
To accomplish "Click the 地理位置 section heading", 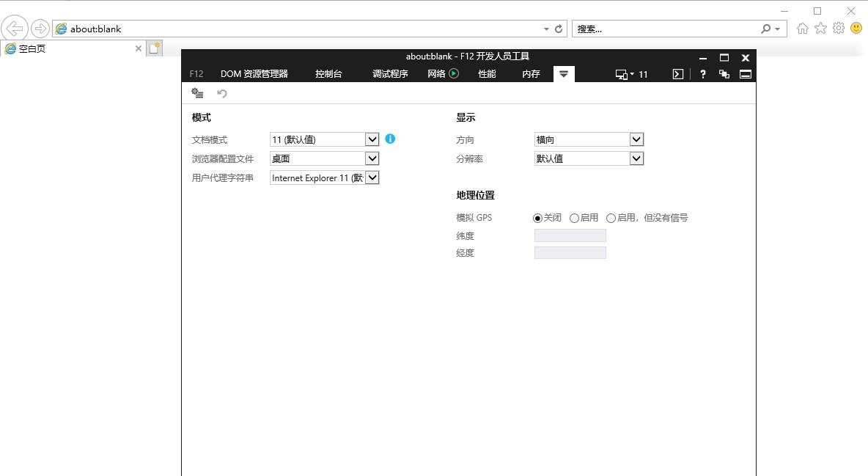I will [x=476, y=195].
